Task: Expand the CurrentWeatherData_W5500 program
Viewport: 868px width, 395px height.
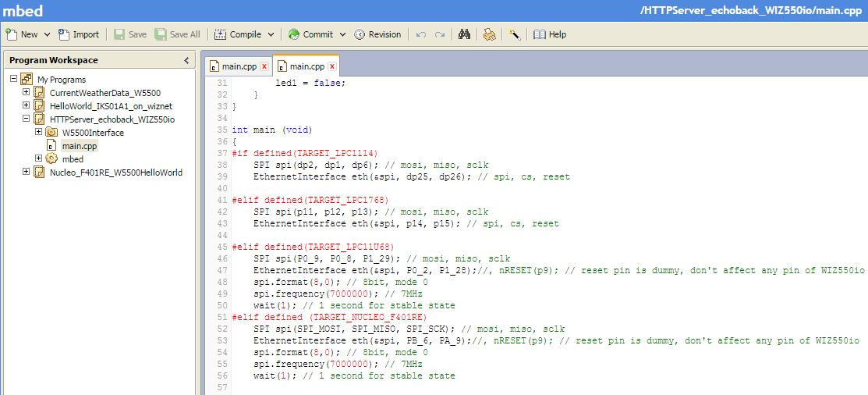Action: point(26,92)
